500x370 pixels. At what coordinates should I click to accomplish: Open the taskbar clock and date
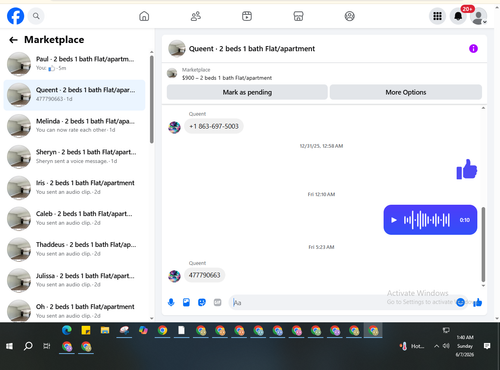(465, 346)
